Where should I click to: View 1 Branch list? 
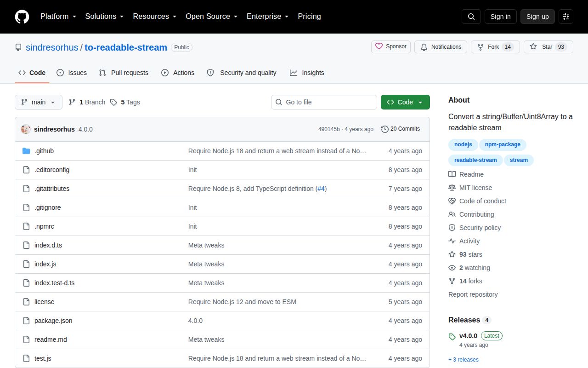(87, 102)
